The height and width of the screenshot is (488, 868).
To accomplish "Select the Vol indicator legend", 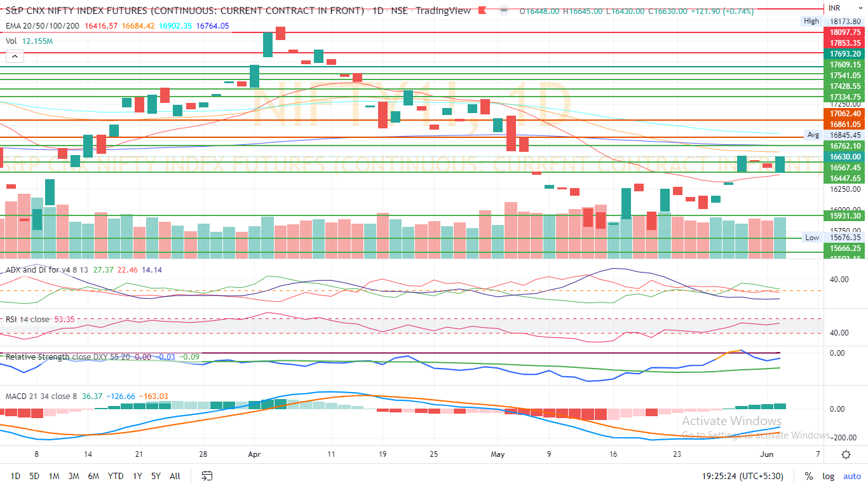I will [11, 41].
